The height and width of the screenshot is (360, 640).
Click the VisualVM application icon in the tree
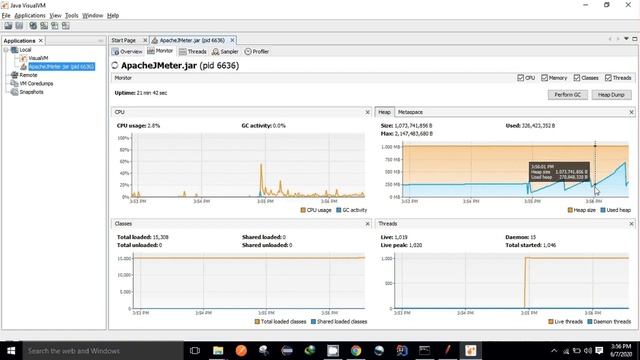click(x=23, y=58)
